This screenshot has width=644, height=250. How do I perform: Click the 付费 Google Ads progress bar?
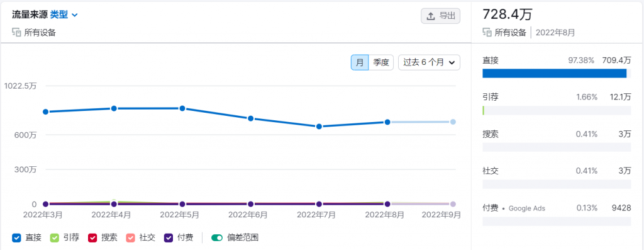557,221
